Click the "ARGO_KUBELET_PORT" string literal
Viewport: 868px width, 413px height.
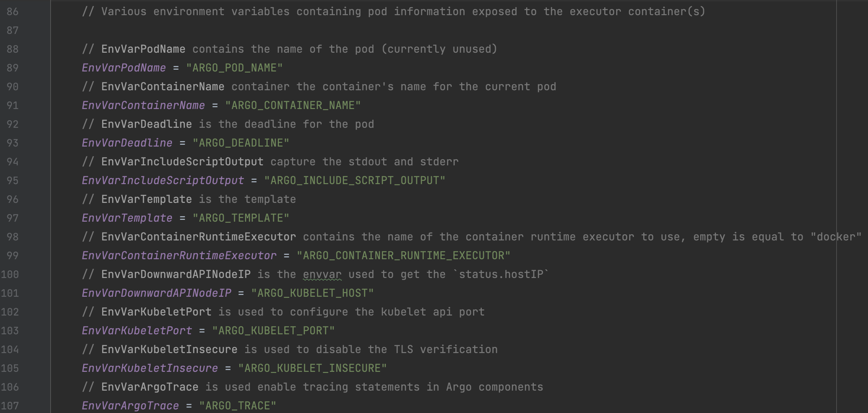point(273,331)
